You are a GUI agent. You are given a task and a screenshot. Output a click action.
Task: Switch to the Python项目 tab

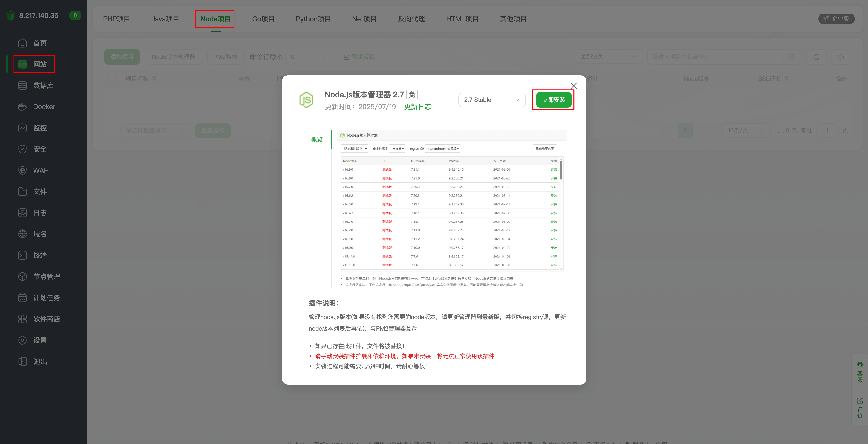tap(313, 19)
